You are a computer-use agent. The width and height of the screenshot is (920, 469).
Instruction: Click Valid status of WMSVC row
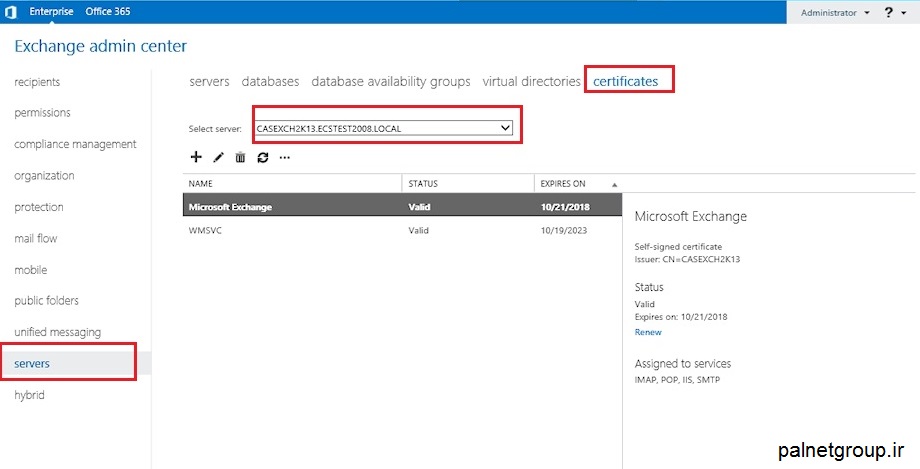418,230
